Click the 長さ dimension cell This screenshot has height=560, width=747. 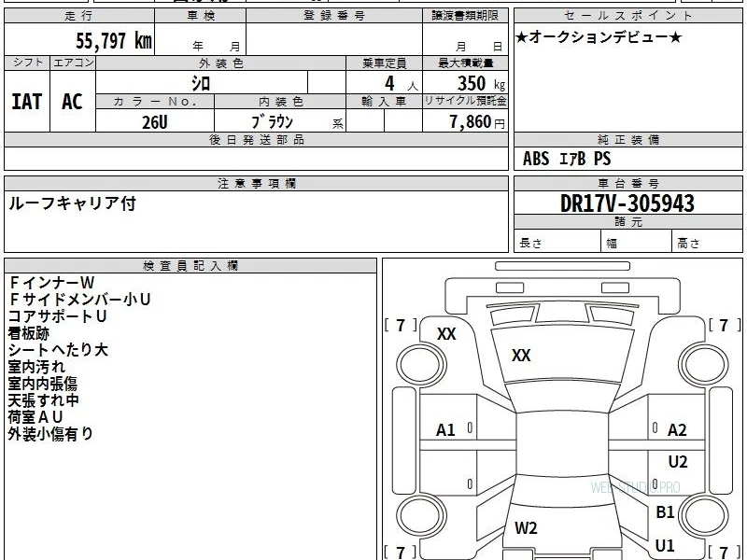pos(557,243)
